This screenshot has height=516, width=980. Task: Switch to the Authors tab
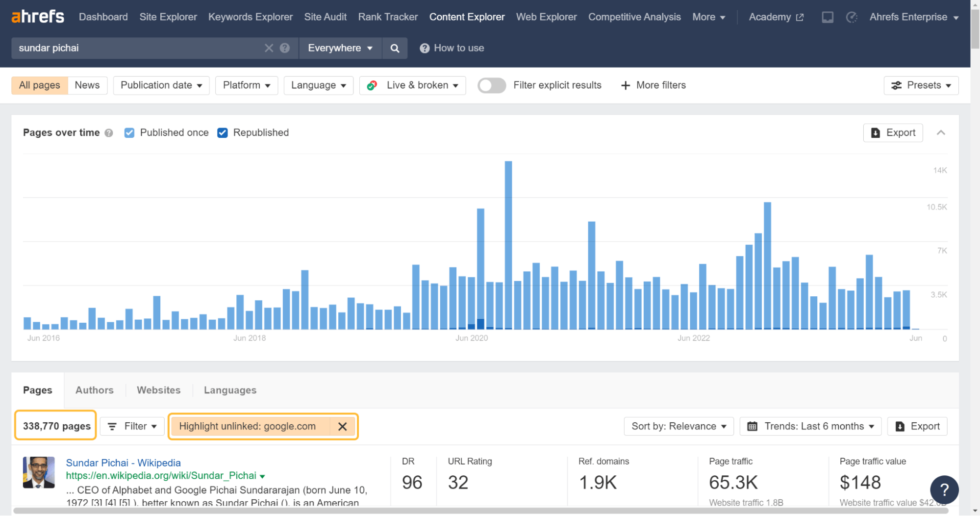[94, 390]
